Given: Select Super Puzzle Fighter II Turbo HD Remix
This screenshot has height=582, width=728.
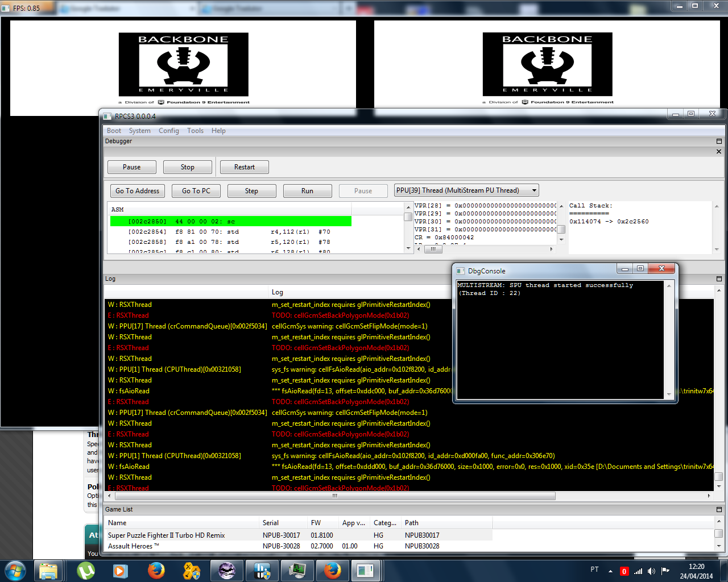Looking at the screenshot, I should tap(166, 535).
